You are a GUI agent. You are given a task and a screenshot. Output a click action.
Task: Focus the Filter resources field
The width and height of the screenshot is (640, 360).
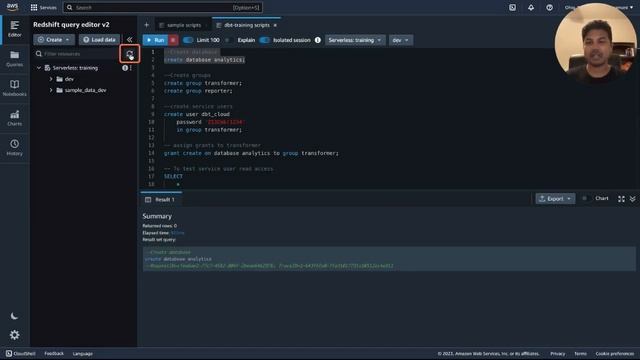pos(77,54)
